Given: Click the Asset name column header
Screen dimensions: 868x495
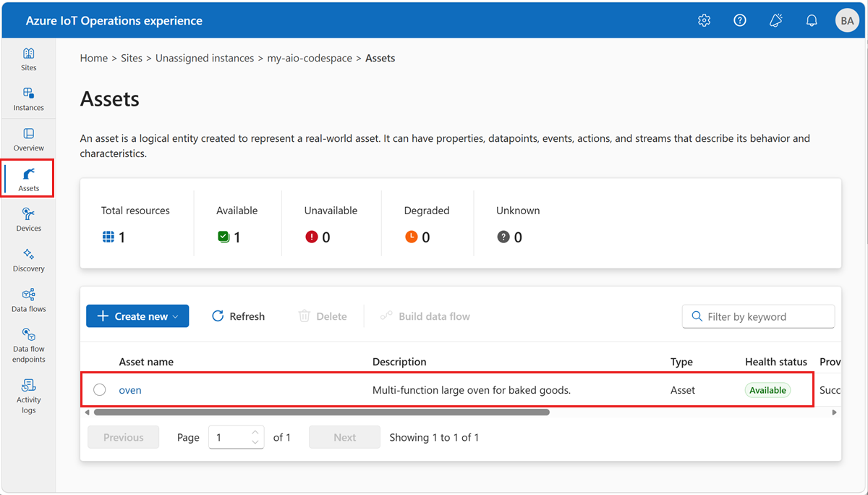Looking at the screenshot, I should click(146, 362).
